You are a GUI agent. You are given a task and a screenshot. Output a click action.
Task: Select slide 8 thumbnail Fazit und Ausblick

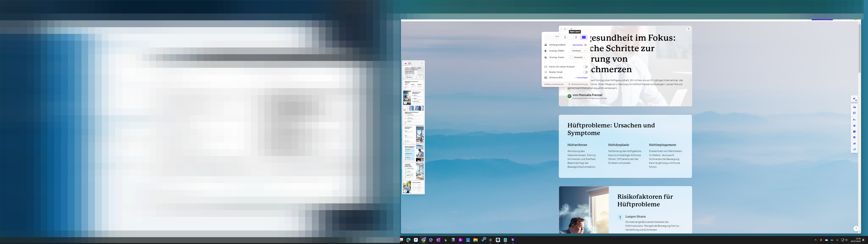click(413, 187)
